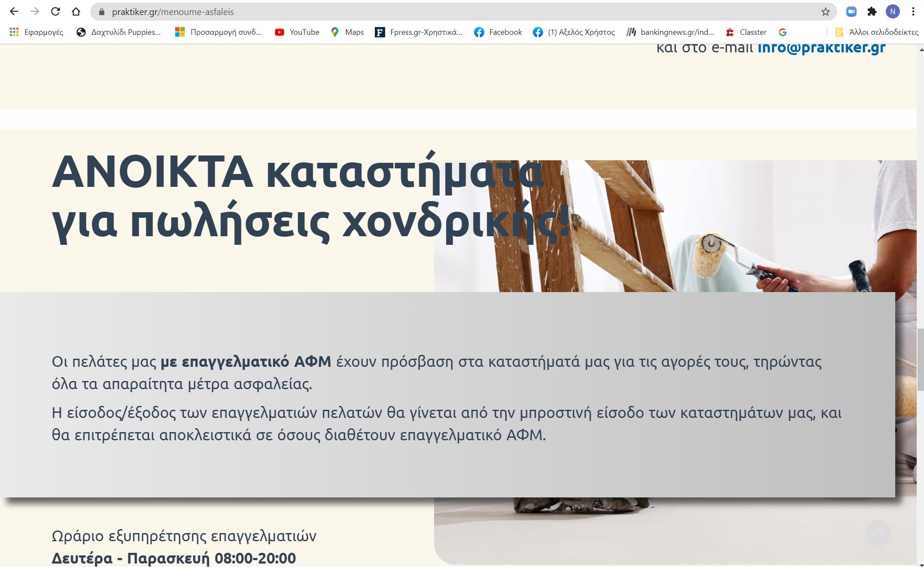Image resolution: width=924 pixels, height=567 pixels.
Task: Open the Classter bookmark
Action: click(x=746, y=32)
